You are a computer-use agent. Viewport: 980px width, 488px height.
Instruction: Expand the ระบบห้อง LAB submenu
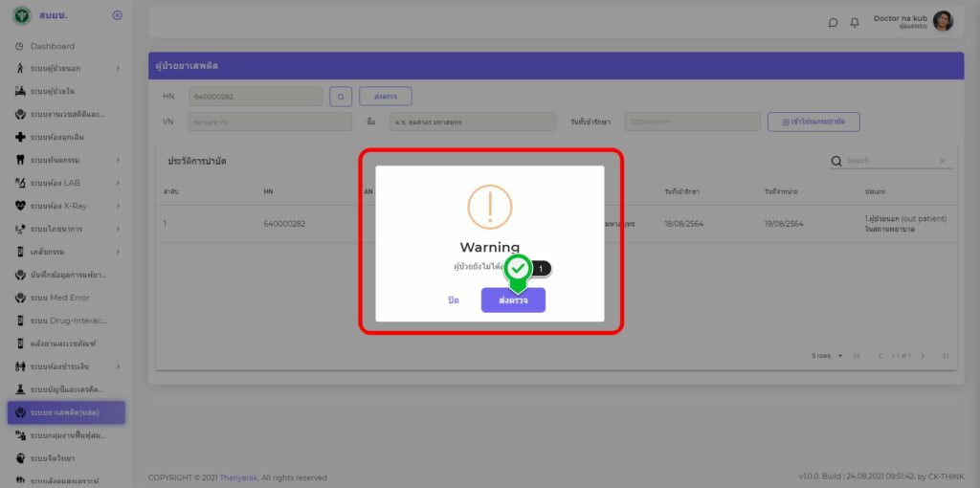point(118,183)
